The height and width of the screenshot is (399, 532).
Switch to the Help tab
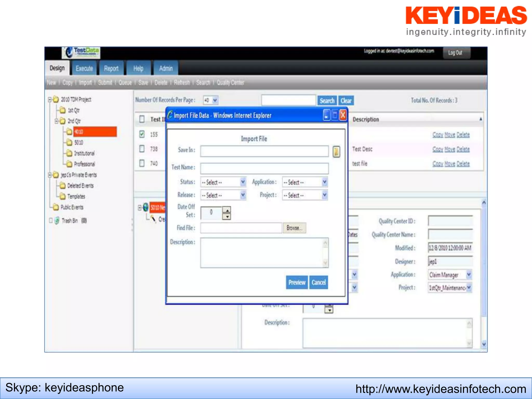[x=138, y=69]
